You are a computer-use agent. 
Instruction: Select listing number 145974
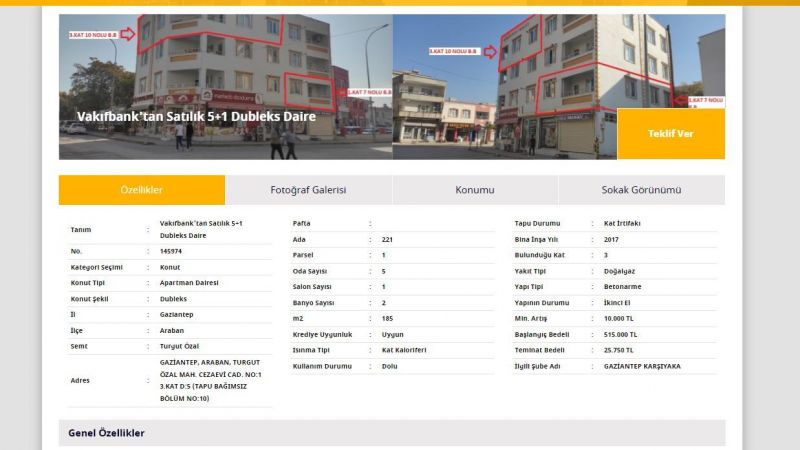click(x=171, y=251)
